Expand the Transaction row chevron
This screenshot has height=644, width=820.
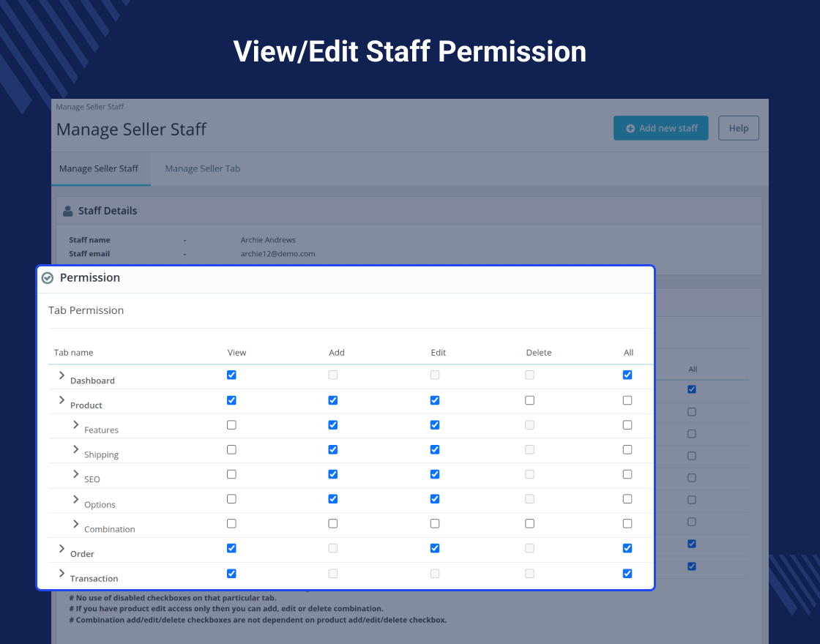click(61, 574)
